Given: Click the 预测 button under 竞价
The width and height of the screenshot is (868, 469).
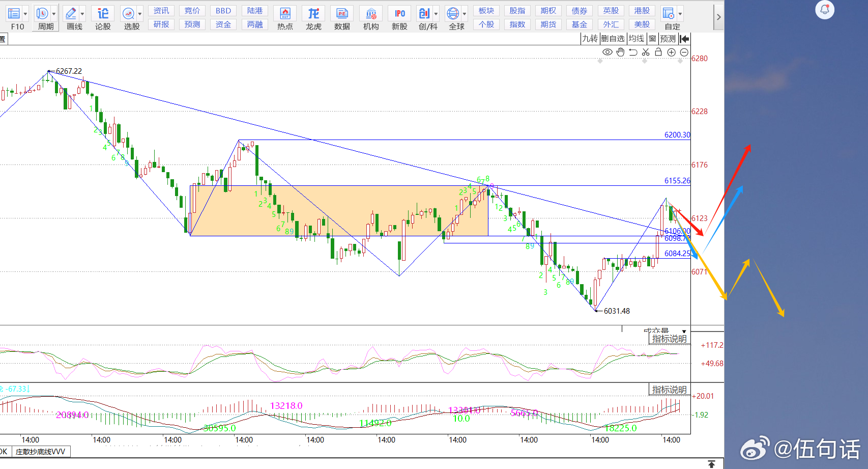Looking at the screenshot, I should pyautogui.click(x=192, y=24).
